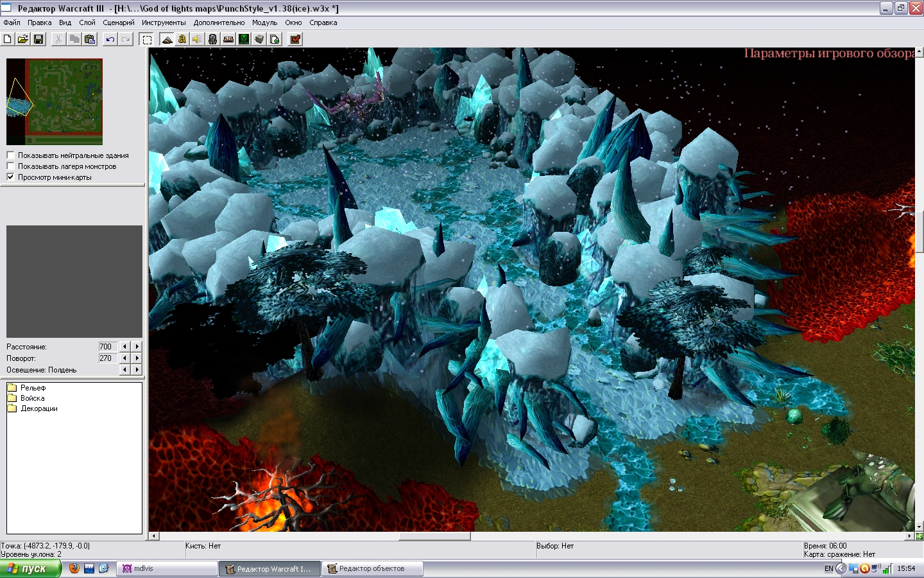
Task: Increase Расстояние with the right arrow
Action: [137, 347]
